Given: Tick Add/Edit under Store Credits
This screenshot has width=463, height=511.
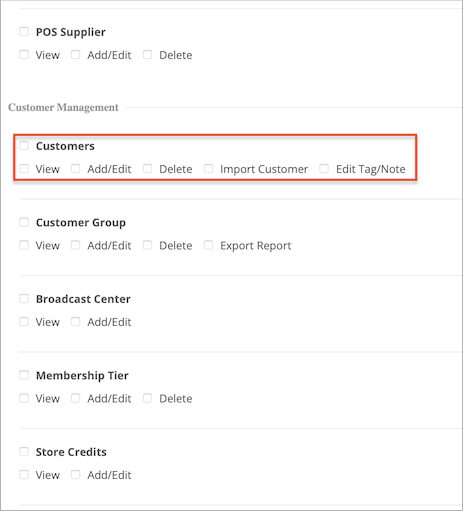Looking at the screenshot, I should [x=75, y=475].
